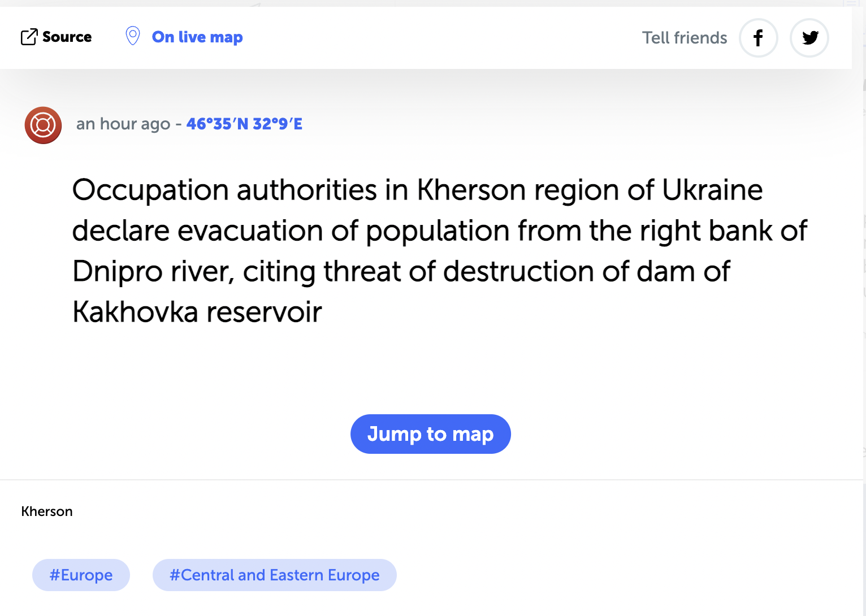Click the Jump to map button
Image resolution: width=866 pixels, height=616 pixels.
point(431,434)
